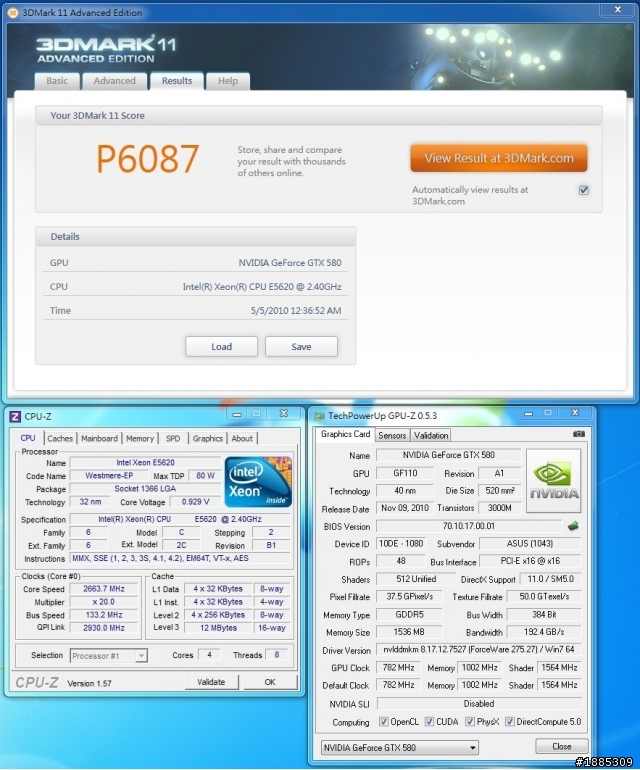Switch to the Basic tab in 3DMark

[x=57, y=81]
